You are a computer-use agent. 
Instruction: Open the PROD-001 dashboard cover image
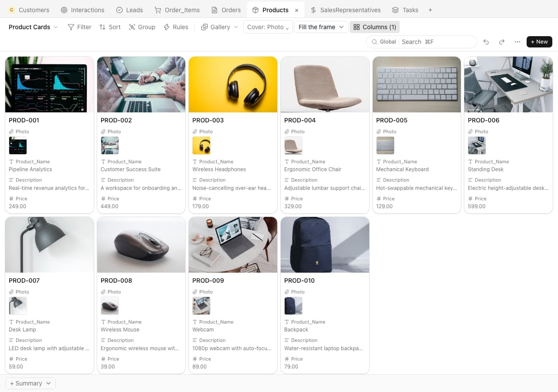coord(49,84)
